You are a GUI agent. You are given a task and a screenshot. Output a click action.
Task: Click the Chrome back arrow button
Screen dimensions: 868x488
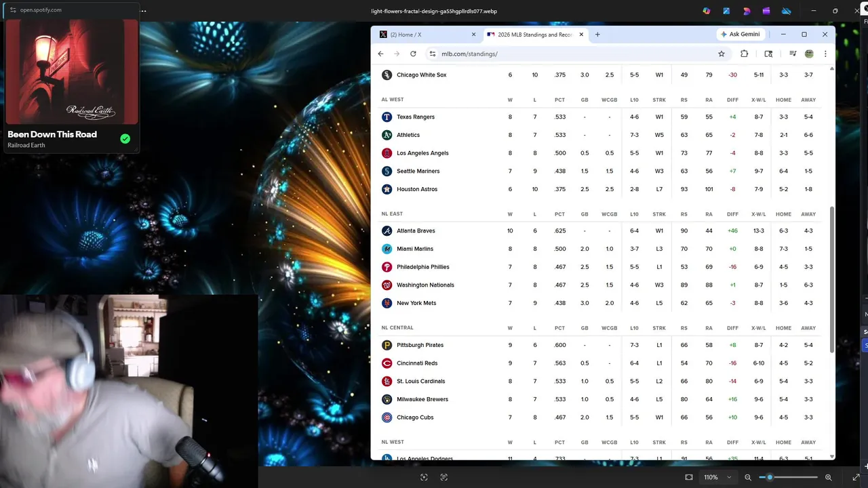pos(380,54)
